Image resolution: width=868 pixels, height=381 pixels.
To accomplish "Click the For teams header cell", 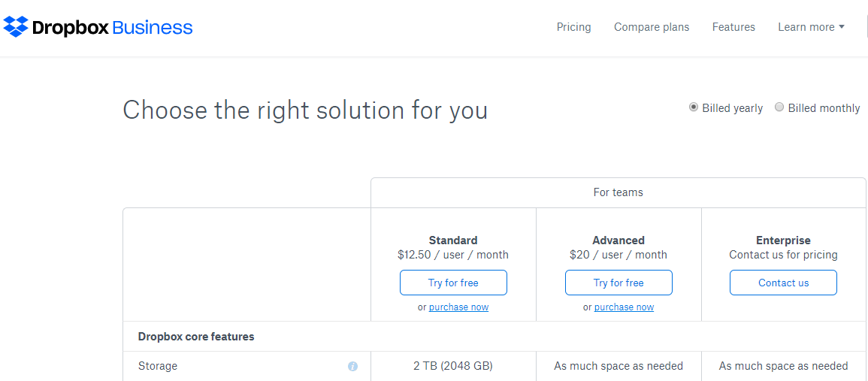I will point(618,192).
